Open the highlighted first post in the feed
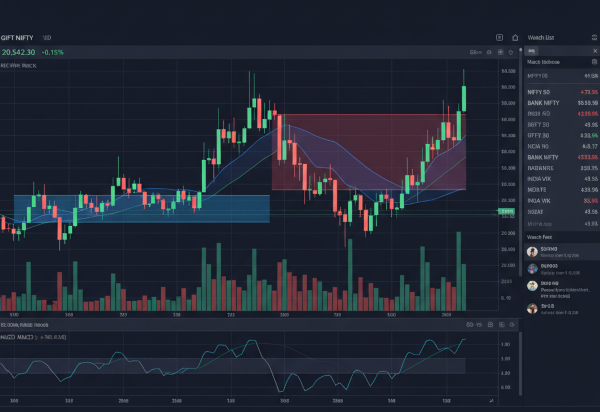Viewport: 600px width, 412px height. pos(562,252)
